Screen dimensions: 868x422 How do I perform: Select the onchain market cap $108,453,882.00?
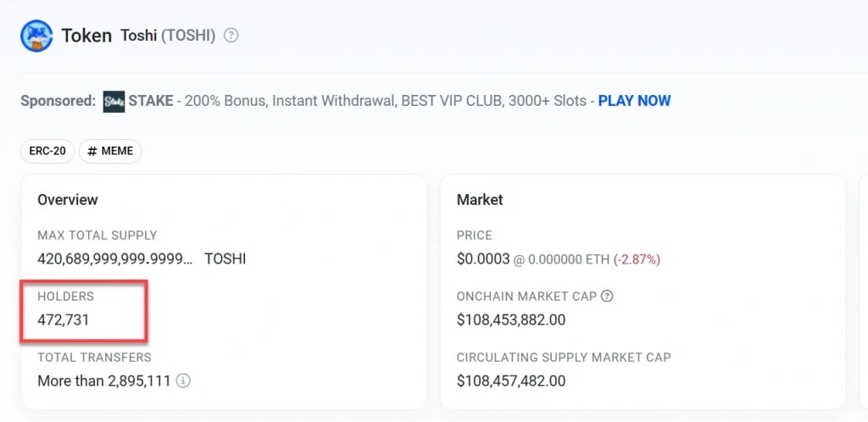[x=511, y=319]
